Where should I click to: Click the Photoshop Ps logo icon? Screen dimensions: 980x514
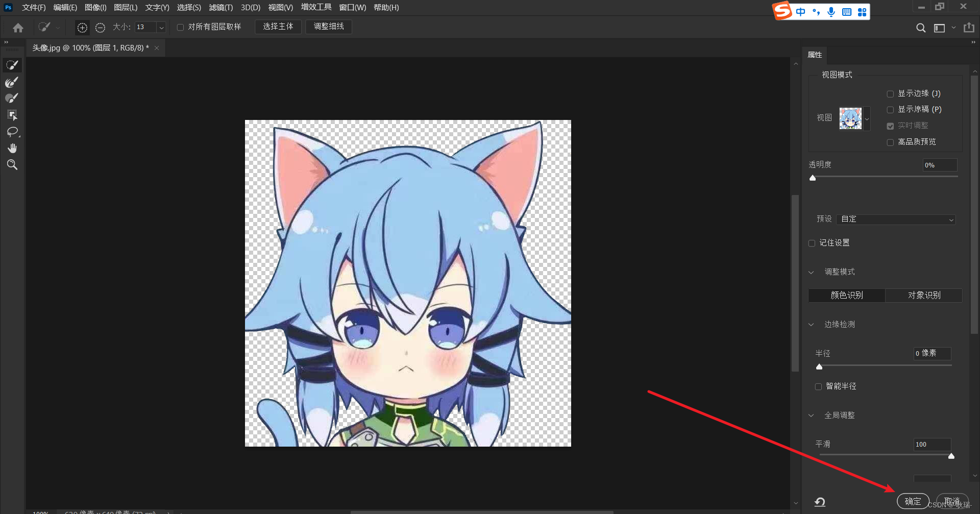(8, 7)
